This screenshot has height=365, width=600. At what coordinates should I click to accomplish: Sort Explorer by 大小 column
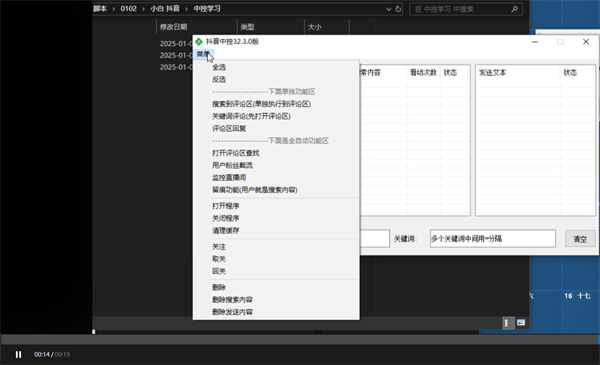click(x=315, y=27)
